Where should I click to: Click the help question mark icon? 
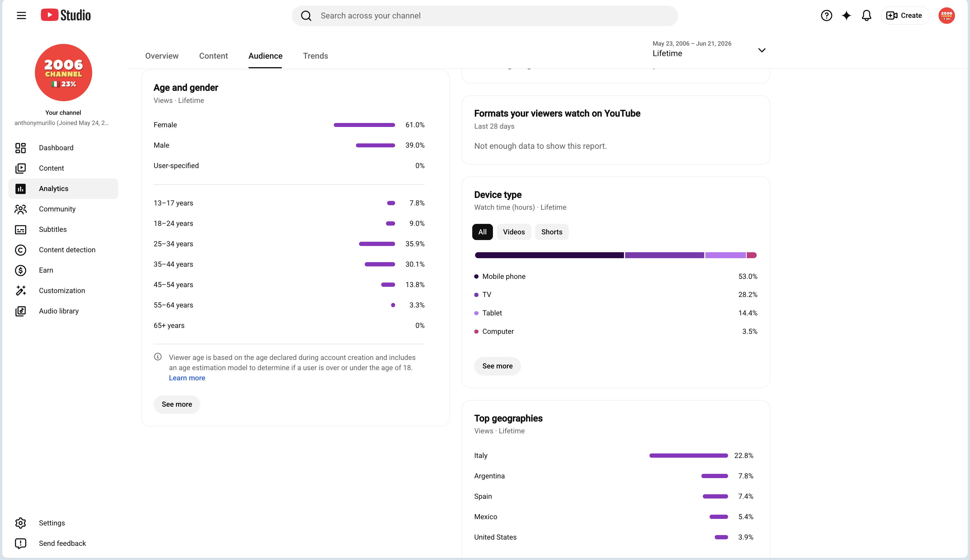(x=826, y=16)
